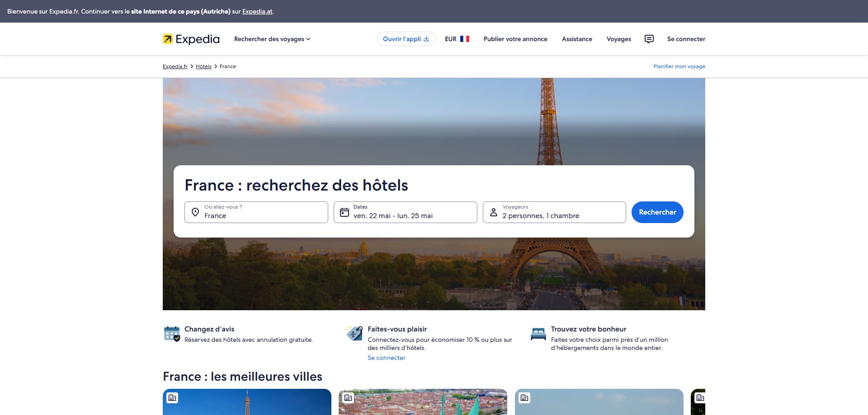Click Expedia.fr breadcrumb link

[x=175, y=66]
